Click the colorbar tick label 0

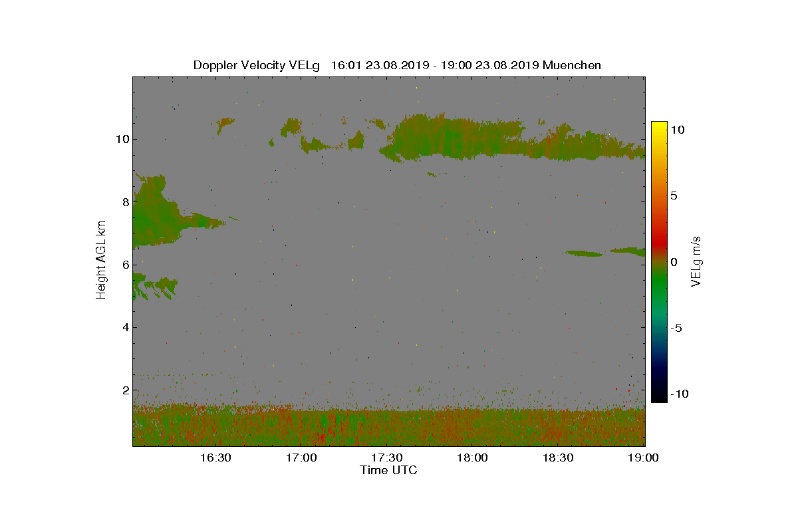(x=674, y=262)
